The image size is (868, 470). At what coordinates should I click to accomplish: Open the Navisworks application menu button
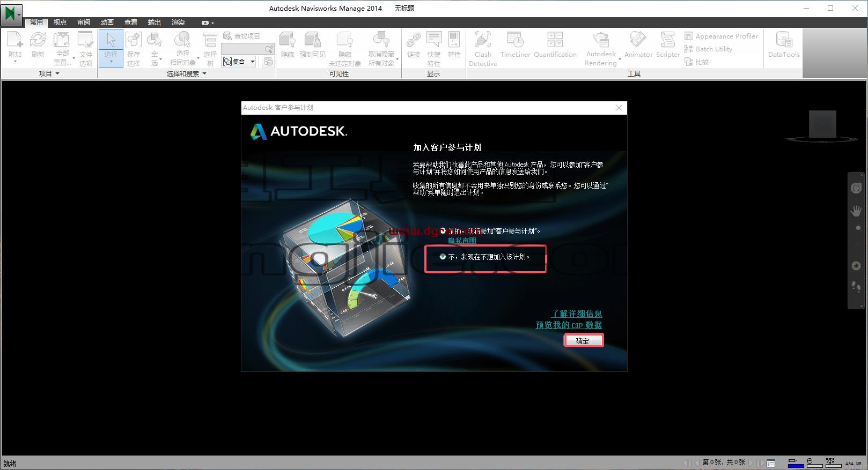[x=11, y=14]
